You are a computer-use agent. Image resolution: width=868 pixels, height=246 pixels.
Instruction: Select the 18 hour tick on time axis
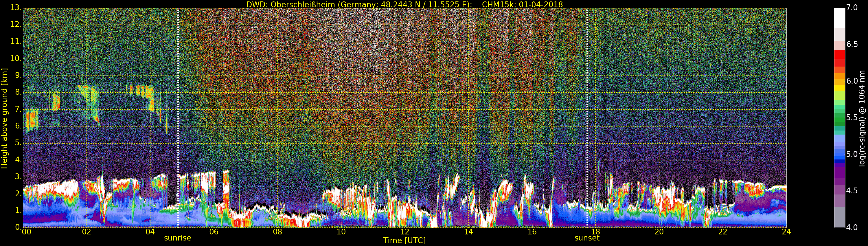point(595,232)
